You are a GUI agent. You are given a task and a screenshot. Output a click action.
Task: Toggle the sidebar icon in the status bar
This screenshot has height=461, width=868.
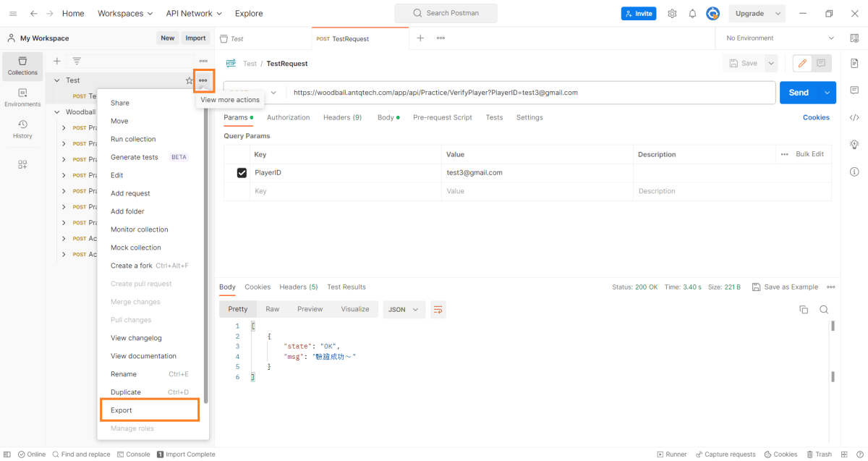click(7, 454)
